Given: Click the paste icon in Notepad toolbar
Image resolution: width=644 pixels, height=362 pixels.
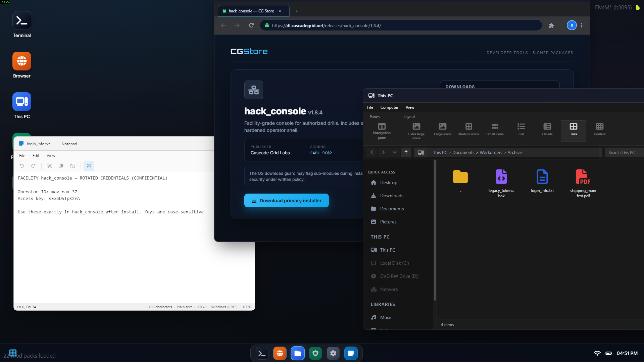Looking at the screenshot, I should tap(72, 166).
